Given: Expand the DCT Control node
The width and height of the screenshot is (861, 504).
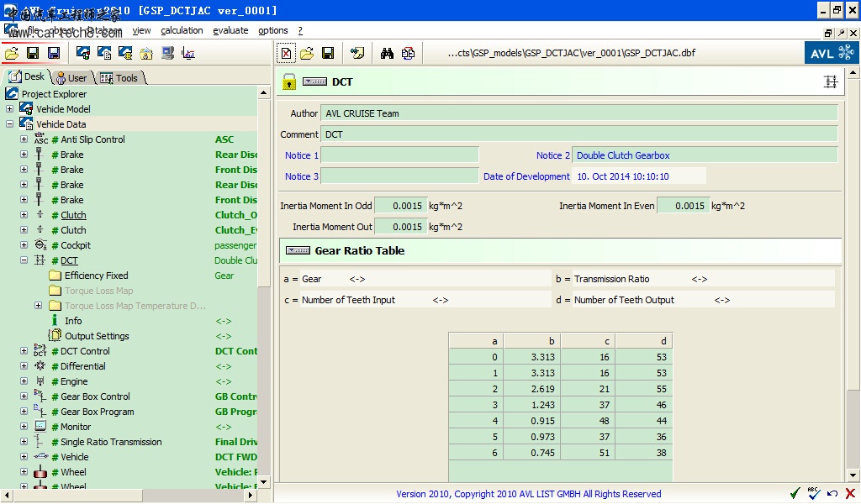Looking at the screenshot, I should coord(24,350).
